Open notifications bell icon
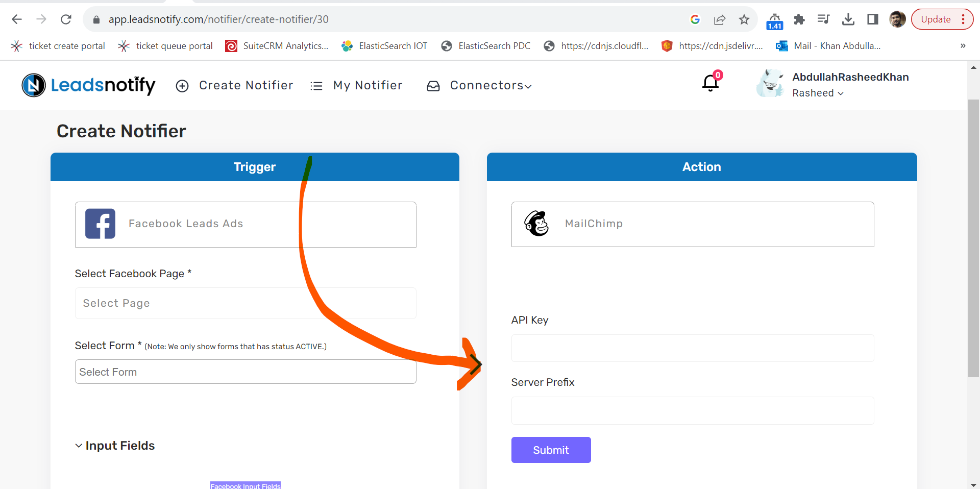980x489 pixels. point(710,83)
